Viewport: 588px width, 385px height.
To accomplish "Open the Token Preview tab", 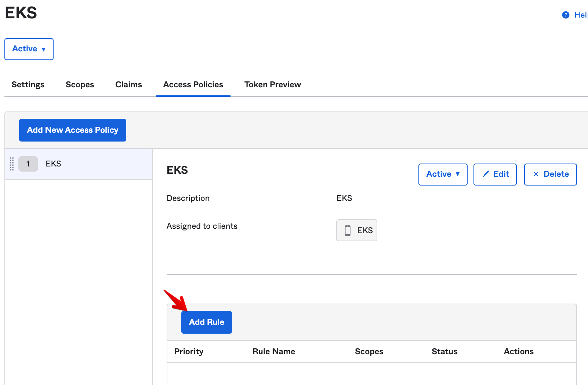I will pyautogui.click(x=272, y=85).
